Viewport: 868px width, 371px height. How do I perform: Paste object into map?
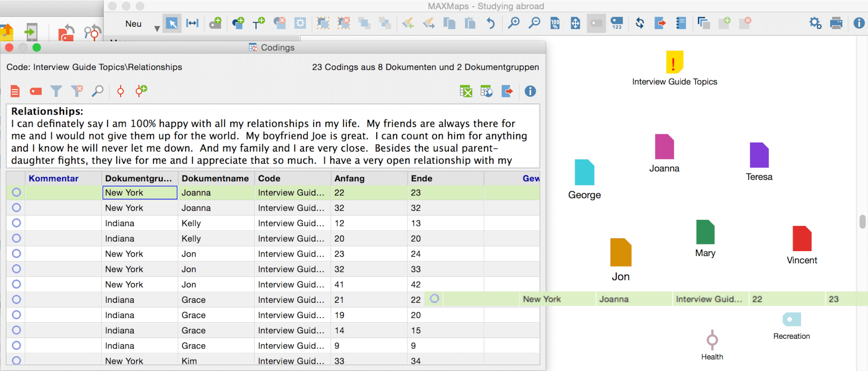coord(470,23)
